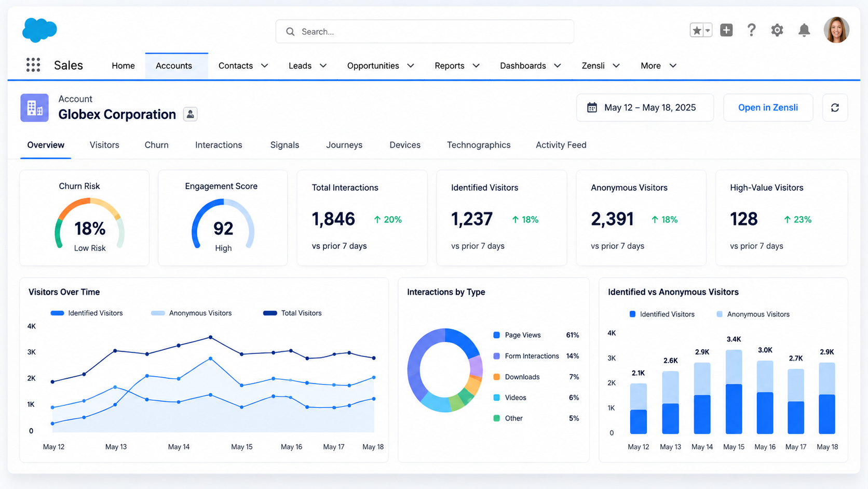Screen dimensions: 868x489
Task: Open the Activity Feed tab
Action: tap(561, 145)
